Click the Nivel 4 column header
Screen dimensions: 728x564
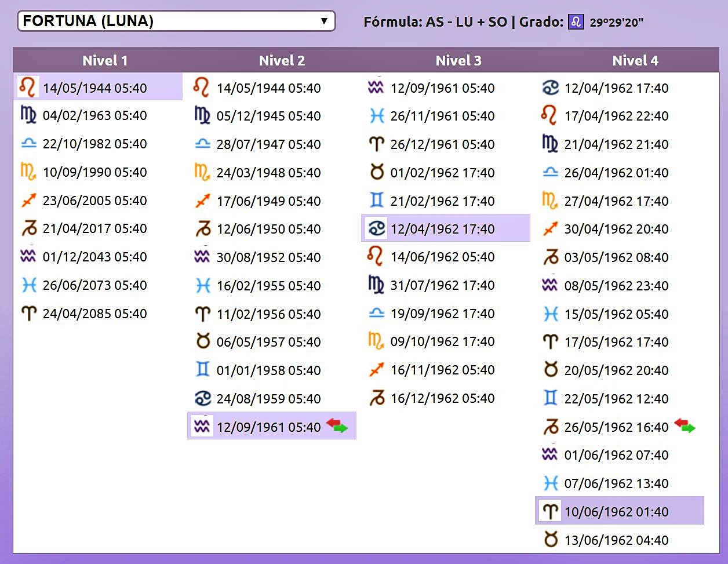[635, 60]
